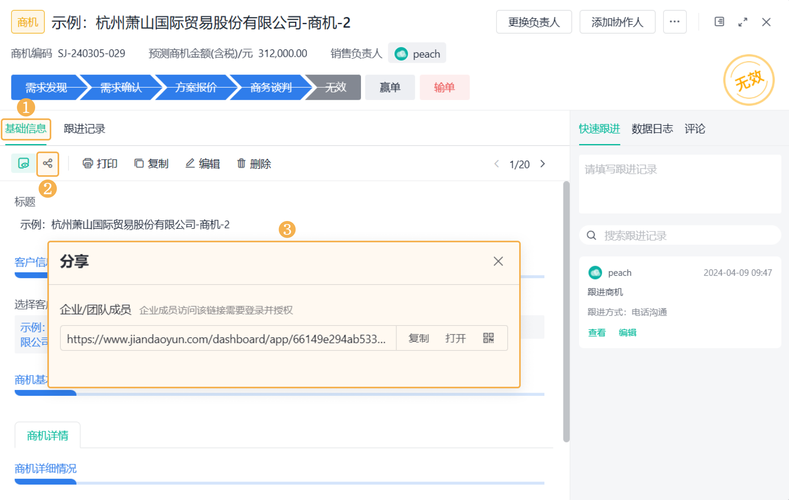
Task: Toggle the side panel layout icon
Action: [x=720, y=22]
